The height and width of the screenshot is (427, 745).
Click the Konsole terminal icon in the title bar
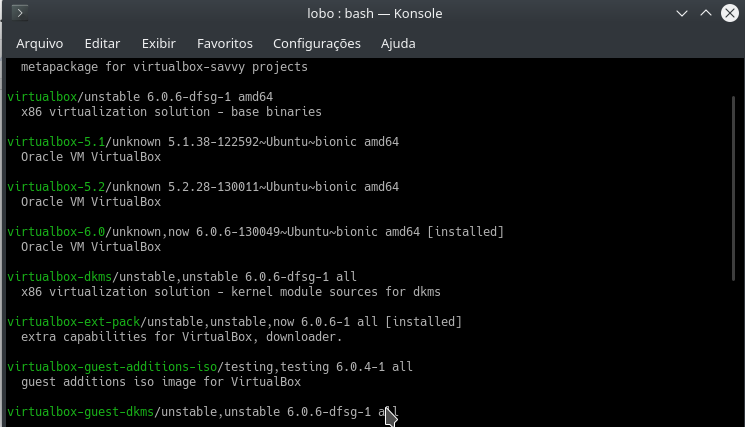(x=19, y=13)
